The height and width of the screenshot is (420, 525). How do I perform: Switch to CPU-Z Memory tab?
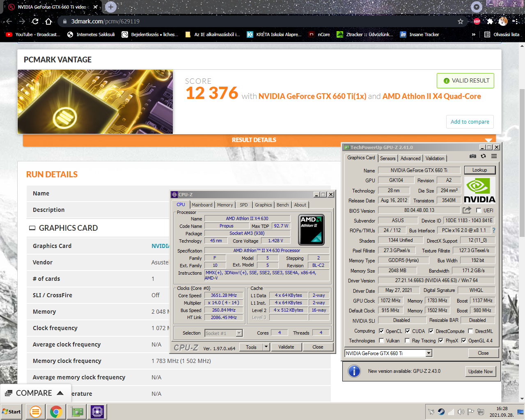tap(225, 205)
